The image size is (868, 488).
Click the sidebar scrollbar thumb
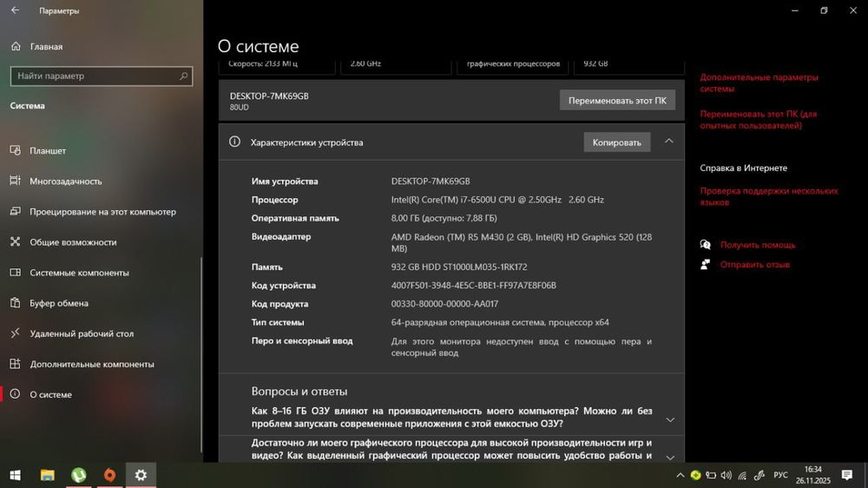coord(201,354)
